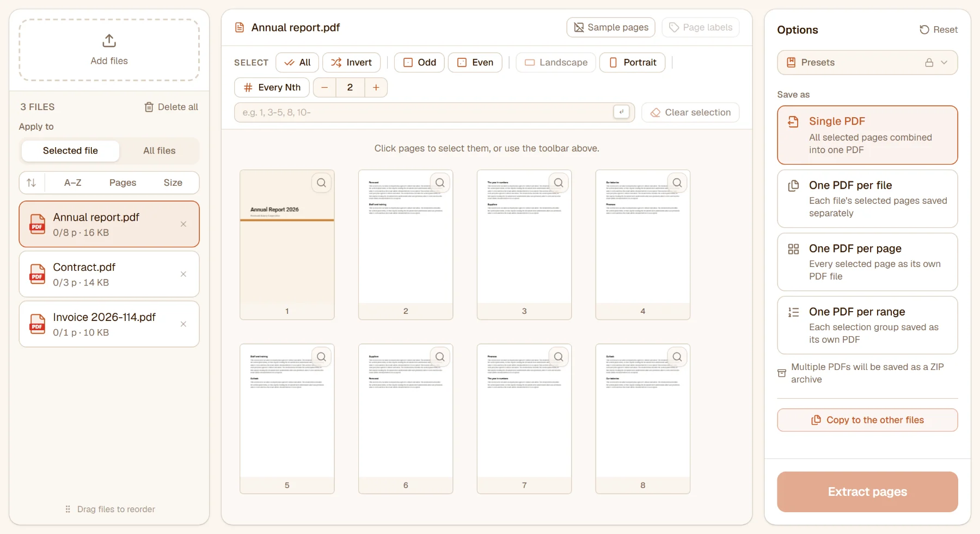Remove Annual report.pdf with its X icon

tap(183, 224)
